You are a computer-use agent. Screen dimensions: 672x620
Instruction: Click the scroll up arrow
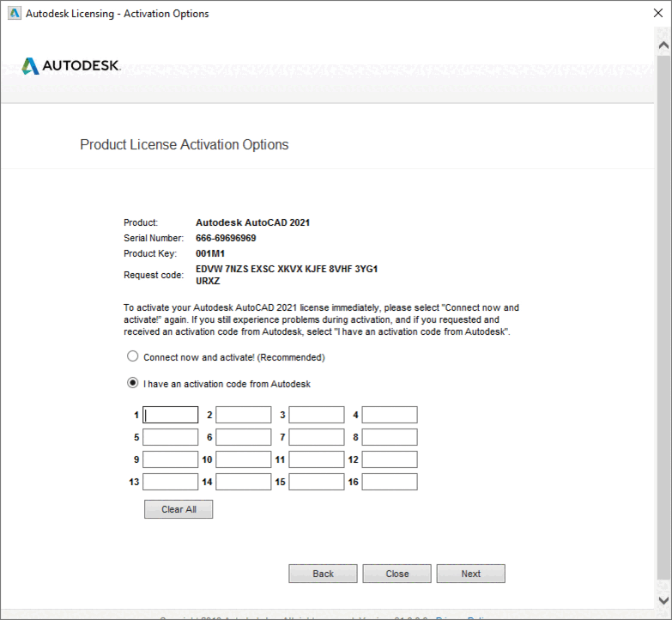(x=663, y=45)
